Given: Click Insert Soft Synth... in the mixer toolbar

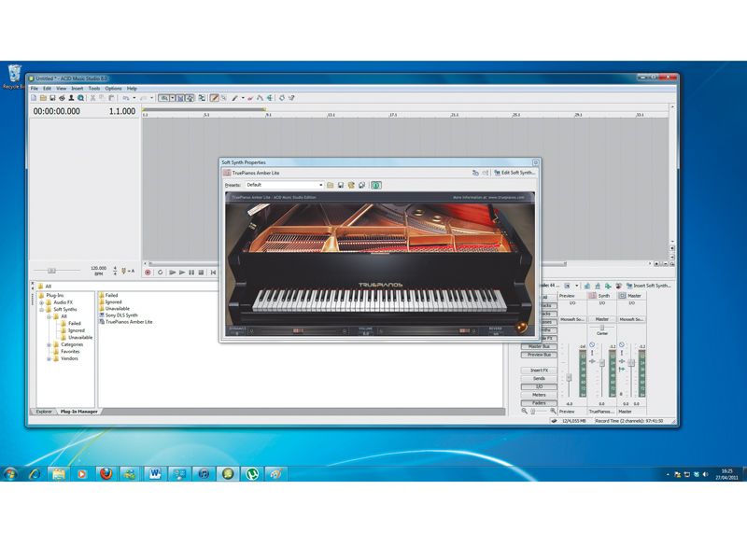Looking at the screenshot, I should [x=648, y=286].
